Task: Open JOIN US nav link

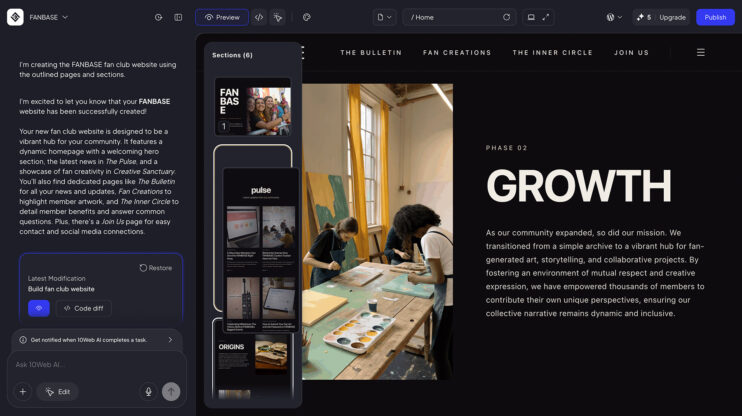Action: coord(631,53)
